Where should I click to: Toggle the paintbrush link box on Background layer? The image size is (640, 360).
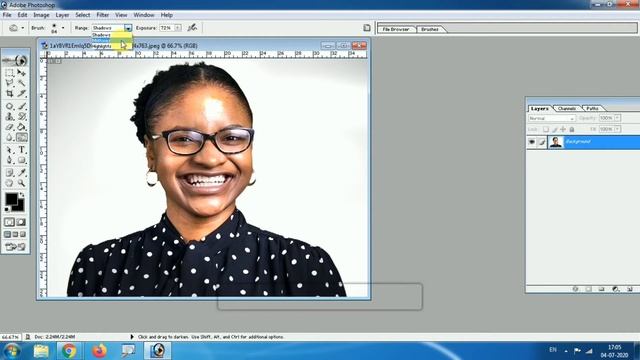[x=542, y=142]
